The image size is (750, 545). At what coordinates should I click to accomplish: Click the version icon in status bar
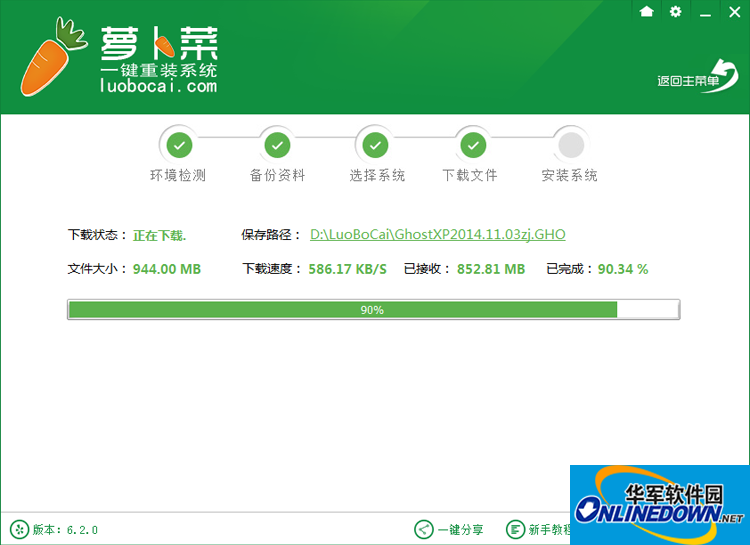(x=19, y=529)
